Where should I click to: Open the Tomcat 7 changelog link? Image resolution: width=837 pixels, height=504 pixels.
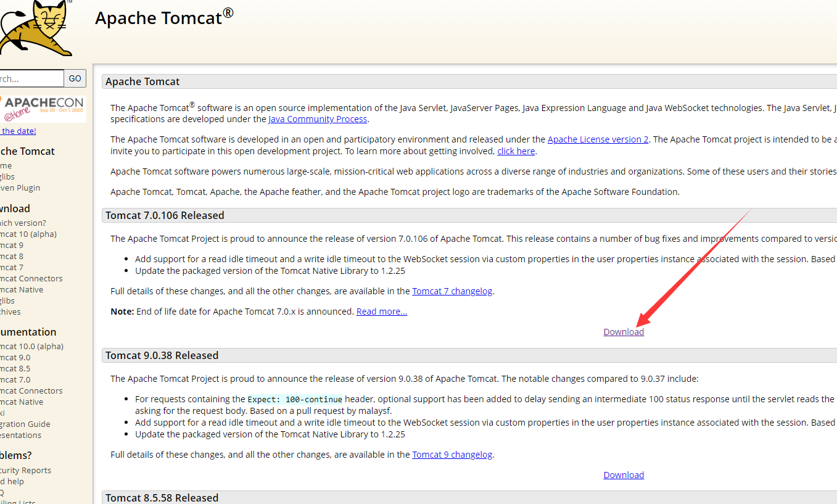(x=452, y=291)
